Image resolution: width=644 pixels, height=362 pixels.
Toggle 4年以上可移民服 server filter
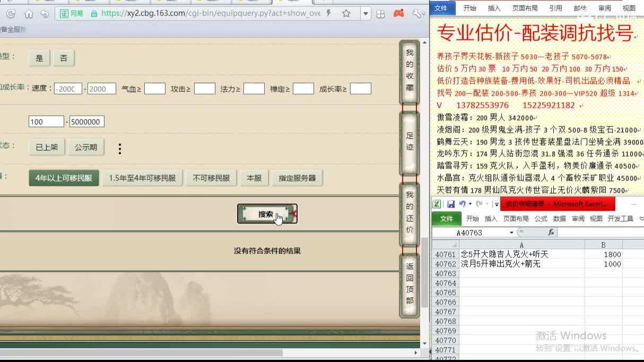64,178
